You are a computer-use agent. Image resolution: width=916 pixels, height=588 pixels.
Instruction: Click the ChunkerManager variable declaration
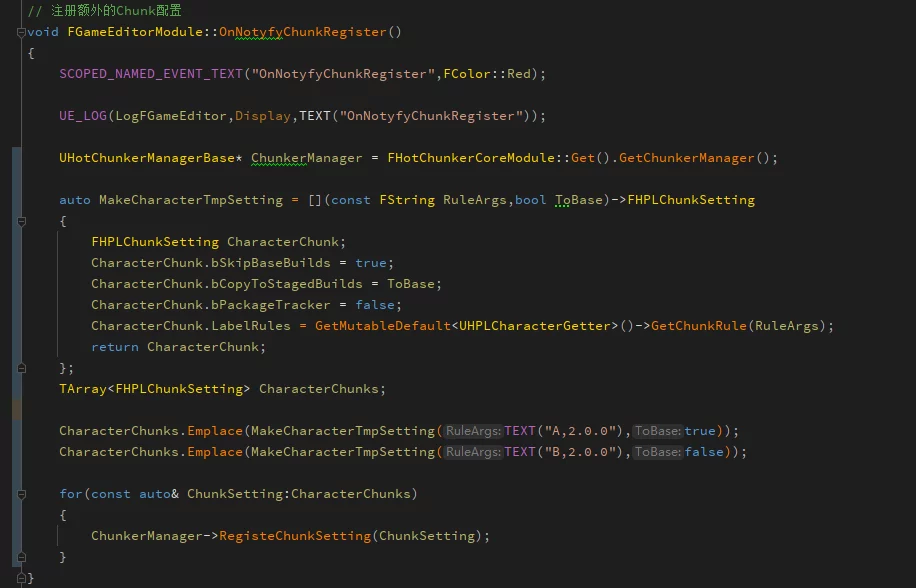pyautogui.click(x=307, y=158)
